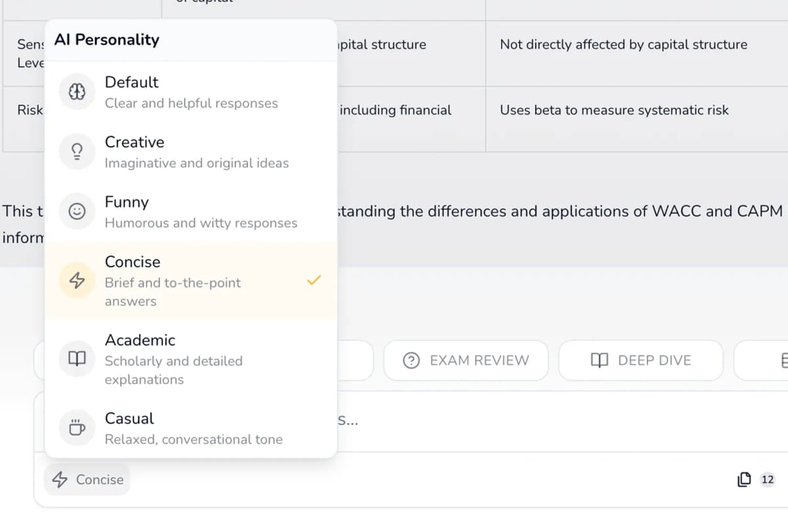This screenshot has height=532, width=788.
Task: Click the smiley face icon for Funny
Action: pyautogui.click(x=77, y=211)
